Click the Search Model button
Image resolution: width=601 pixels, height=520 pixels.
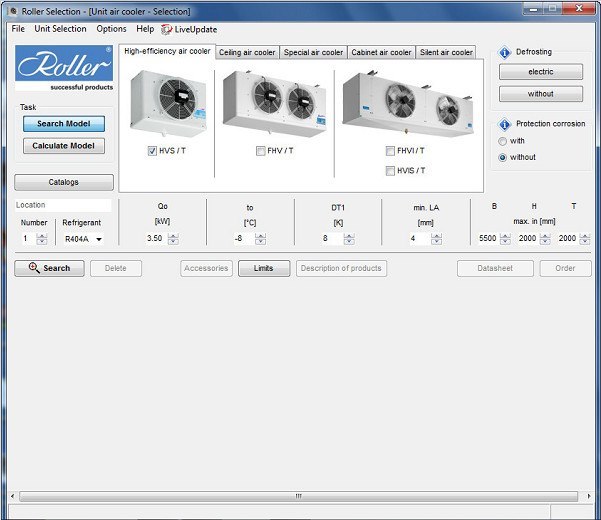point(64,124)
